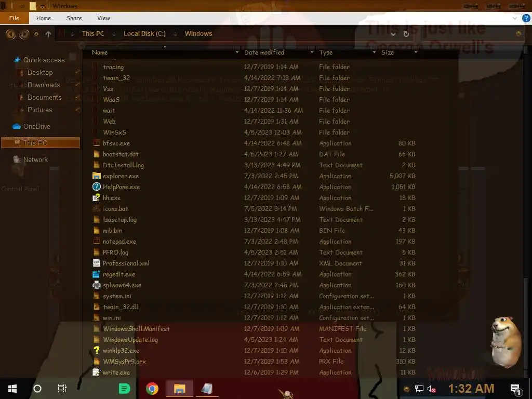Screen dimensions: 532x399
Task: Select Quick access in navigation pane
Action: coord(44,60)
